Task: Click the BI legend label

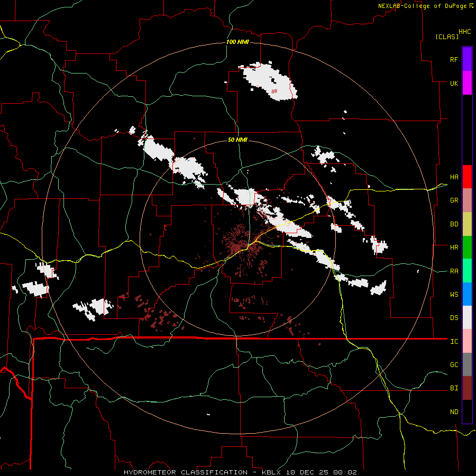Action: pos(454,388)
